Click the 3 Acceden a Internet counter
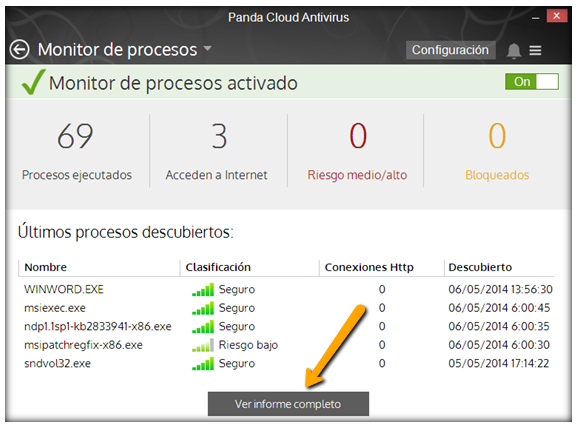The width and height of the screenshot is (576, 427). click(216, 151)
